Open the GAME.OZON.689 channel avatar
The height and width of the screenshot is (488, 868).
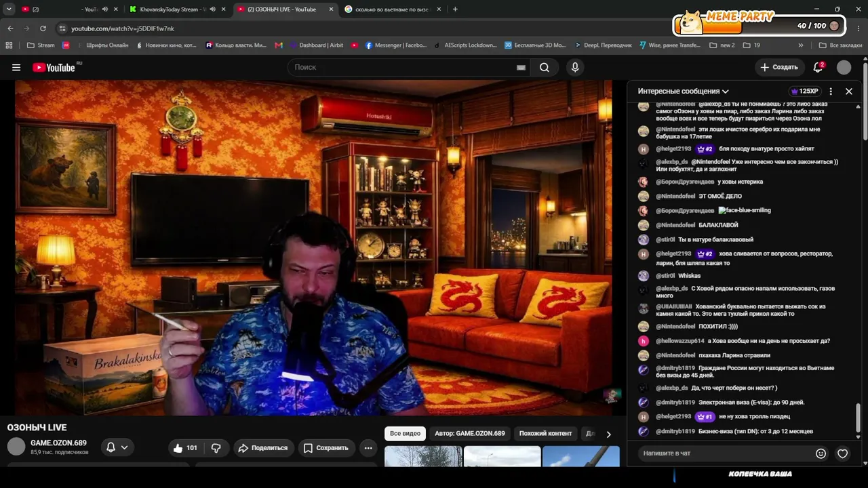pyautogui.click(x=16, y=447)
